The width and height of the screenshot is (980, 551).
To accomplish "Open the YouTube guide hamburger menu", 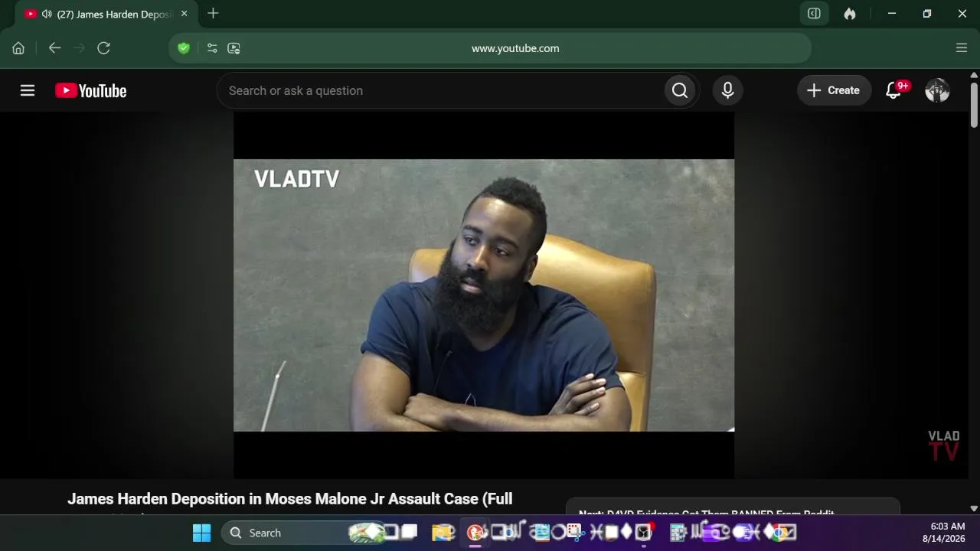I will click(x=28, y=90).
